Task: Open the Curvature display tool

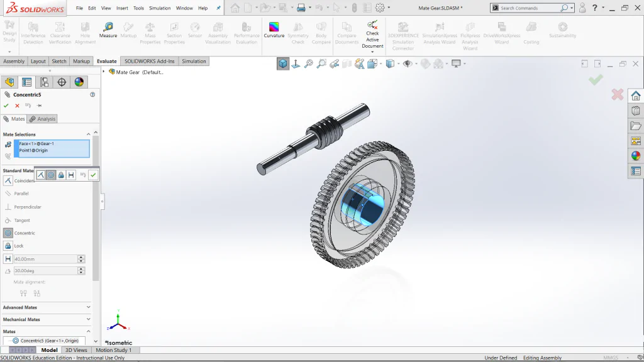Action: [274, 30]
